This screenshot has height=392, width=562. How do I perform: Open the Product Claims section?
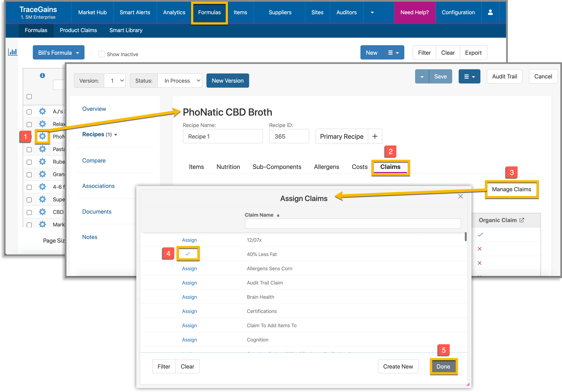(x=78, y=30)
